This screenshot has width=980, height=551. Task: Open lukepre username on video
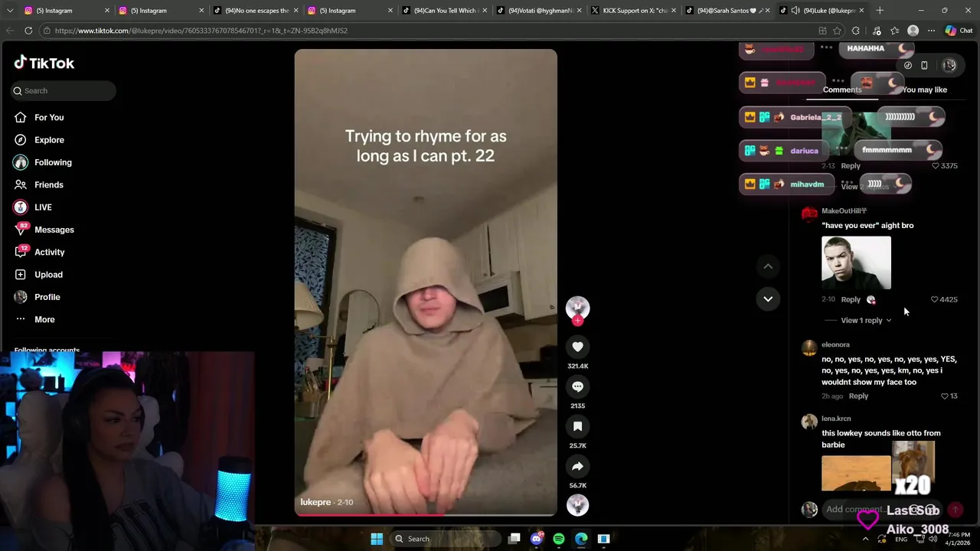(x=315, y=502)
